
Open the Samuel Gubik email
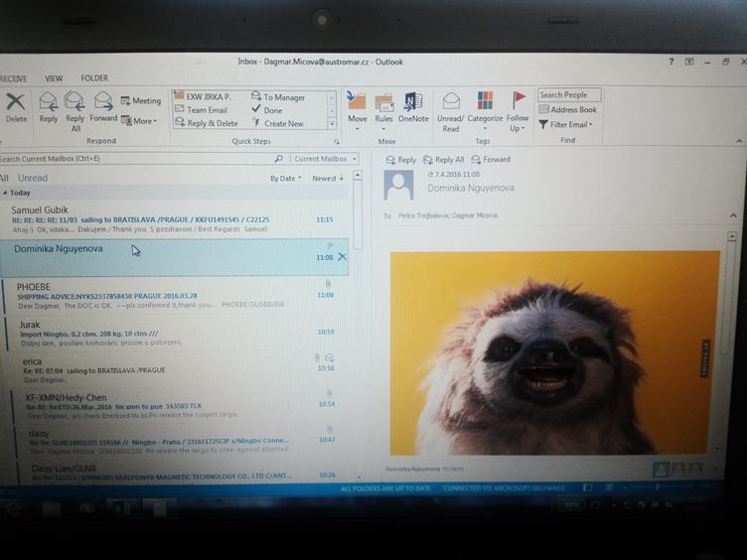pyautogui.click(x=174, y=219)
